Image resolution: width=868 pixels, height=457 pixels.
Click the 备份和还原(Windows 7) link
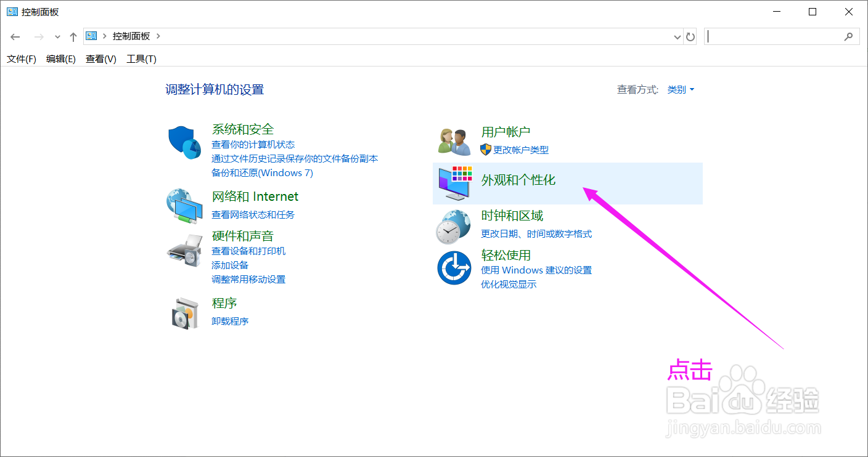(x=263, y=173)
